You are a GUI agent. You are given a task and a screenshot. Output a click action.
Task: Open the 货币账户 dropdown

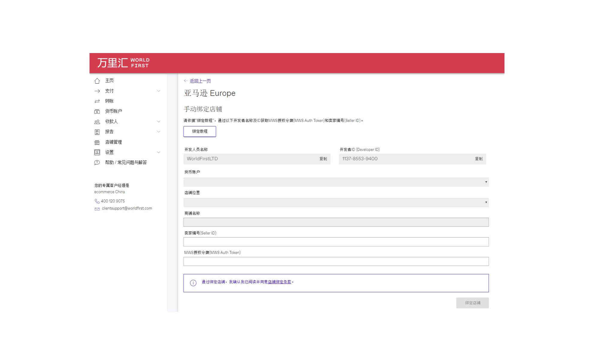click(336, 182)
